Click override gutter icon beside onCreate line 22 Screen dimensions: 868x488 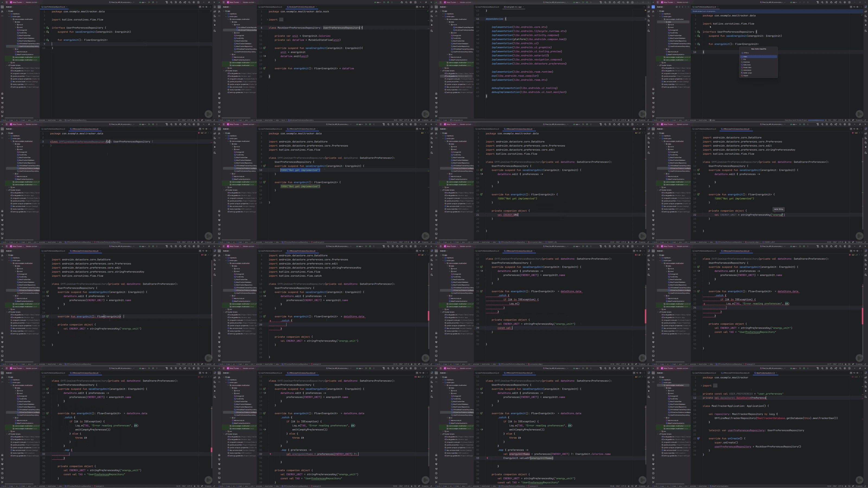pyautogui.click(x=698, y=438)
